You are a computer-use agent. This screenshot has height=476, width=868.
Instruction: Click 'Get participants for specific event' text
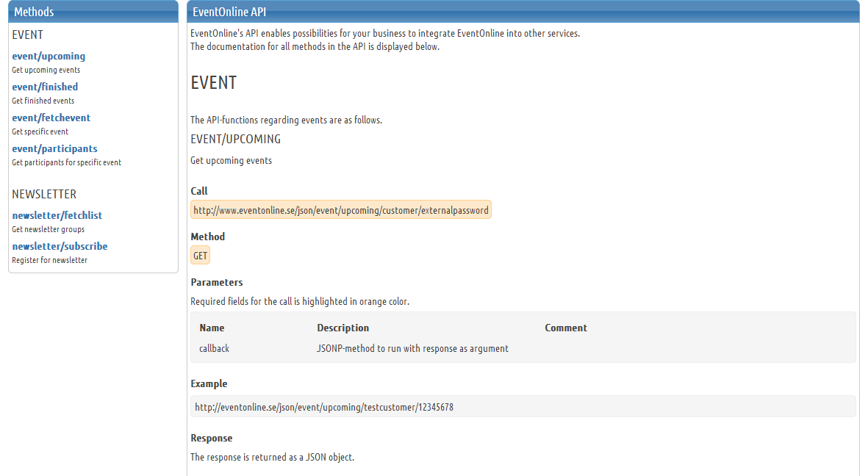[x=66, y=163]
